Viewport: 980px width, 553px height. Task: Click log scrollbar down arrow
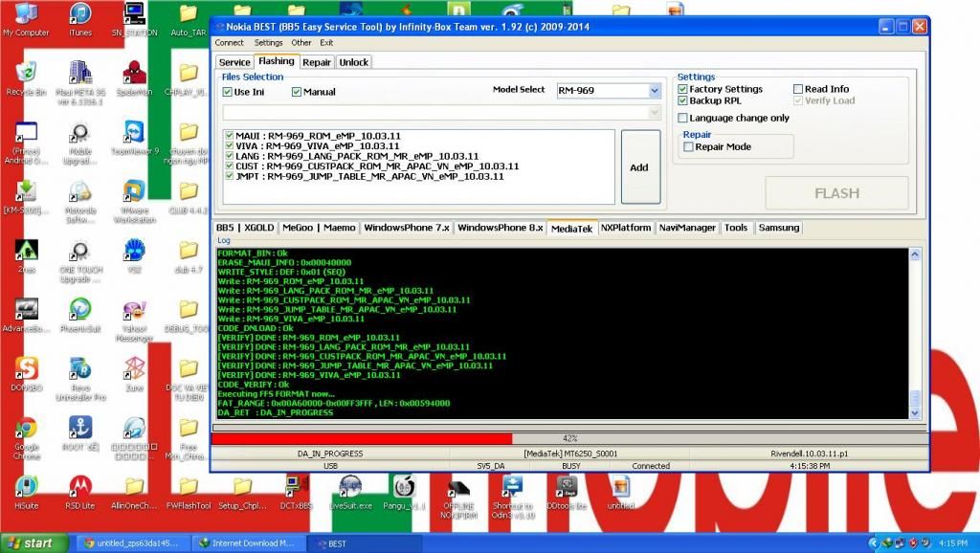tap(915, 413)
